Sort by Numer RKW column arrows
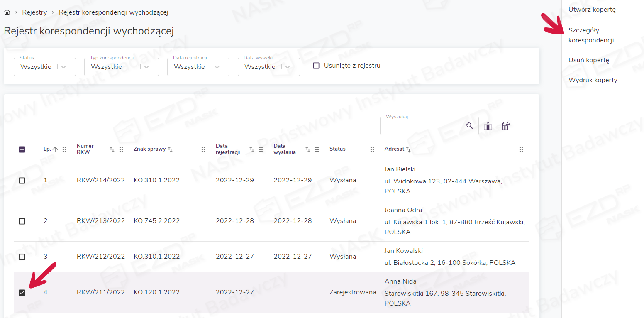Screen dimensions: 644x318 [112, 149]
